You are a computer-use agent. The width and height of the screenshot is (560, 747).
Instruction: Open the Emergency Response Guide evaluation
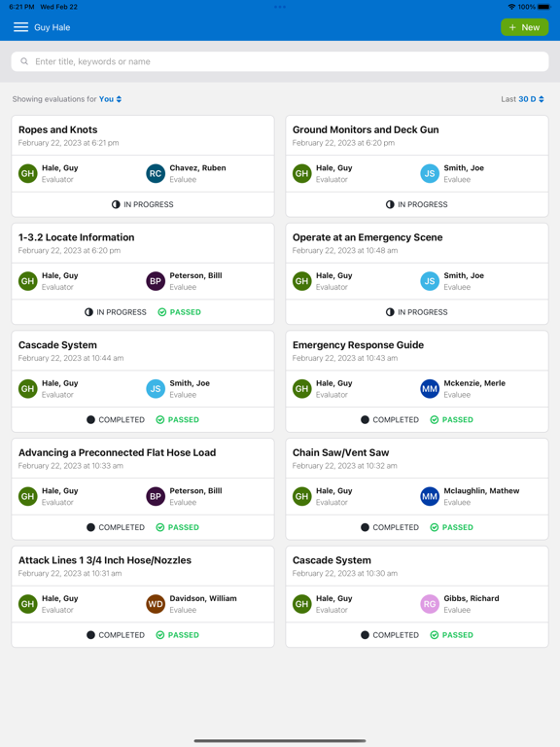[x=417, y=381]
